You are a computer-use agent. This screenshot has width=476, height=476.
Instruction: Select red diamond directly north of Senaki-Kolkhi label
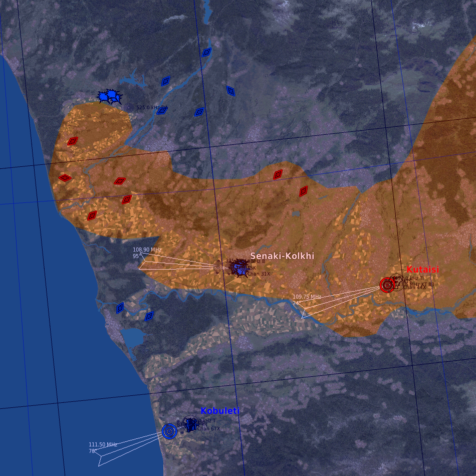[278, 174]
